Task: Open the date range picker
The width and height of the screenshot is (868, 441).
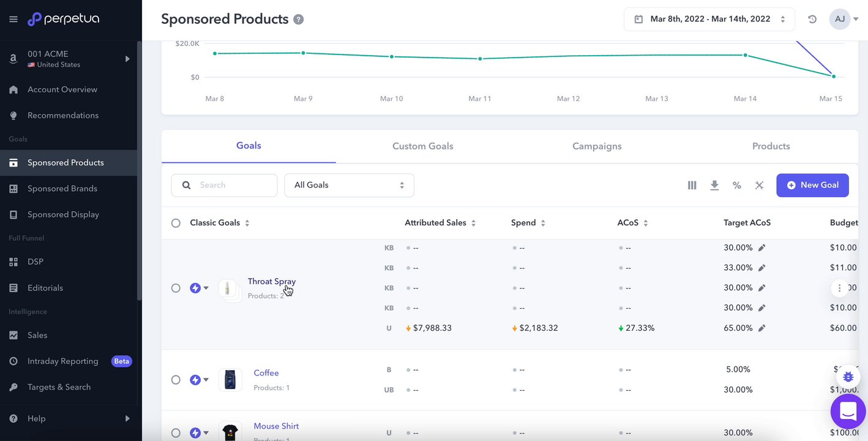Action: coord(709,19)
